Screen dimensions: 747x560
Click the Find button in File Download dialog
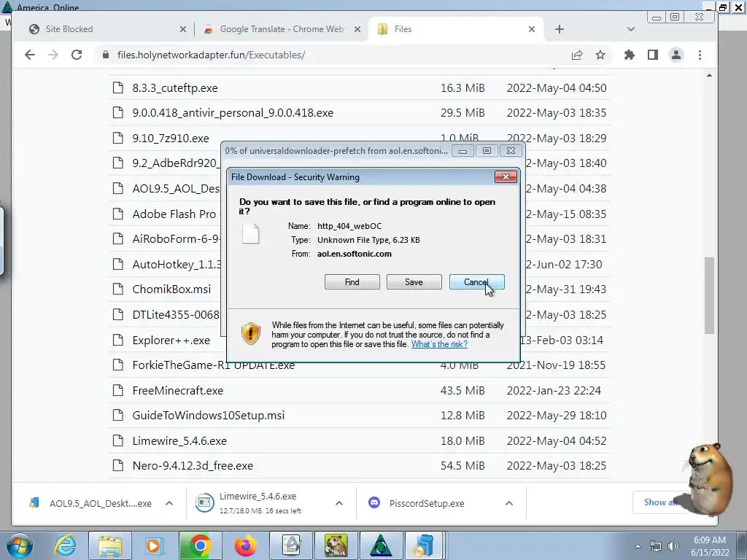click(x=352, y=282)
